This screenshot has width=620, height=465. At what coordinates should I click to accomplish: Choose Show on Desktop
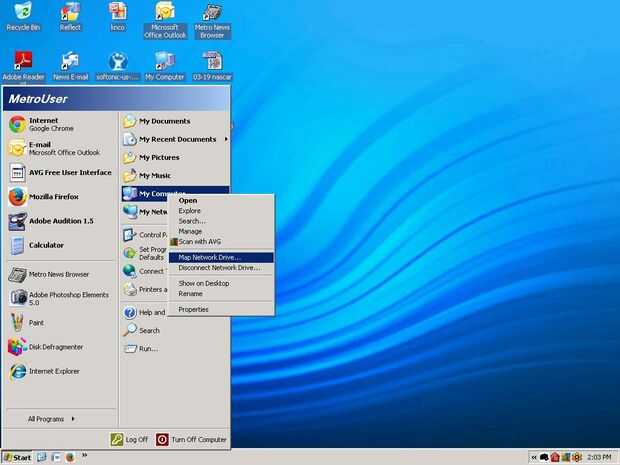[x=221, y=284]
